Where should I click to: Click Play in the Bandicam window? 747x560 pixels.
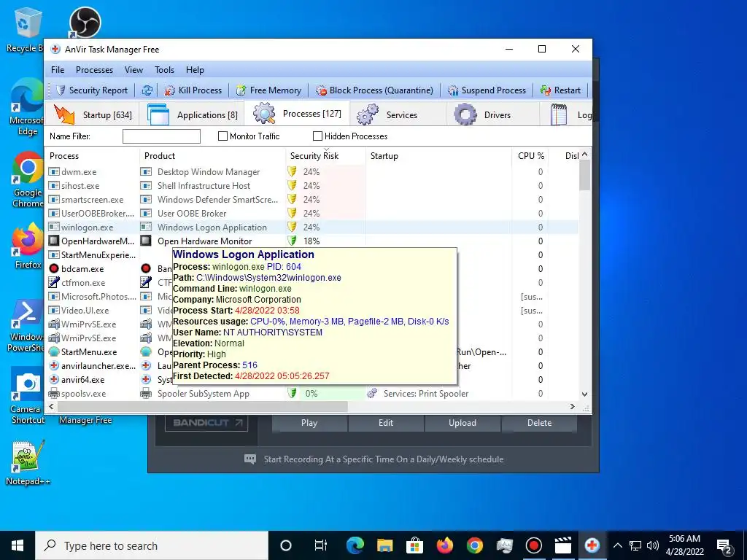tap(309, 423)
